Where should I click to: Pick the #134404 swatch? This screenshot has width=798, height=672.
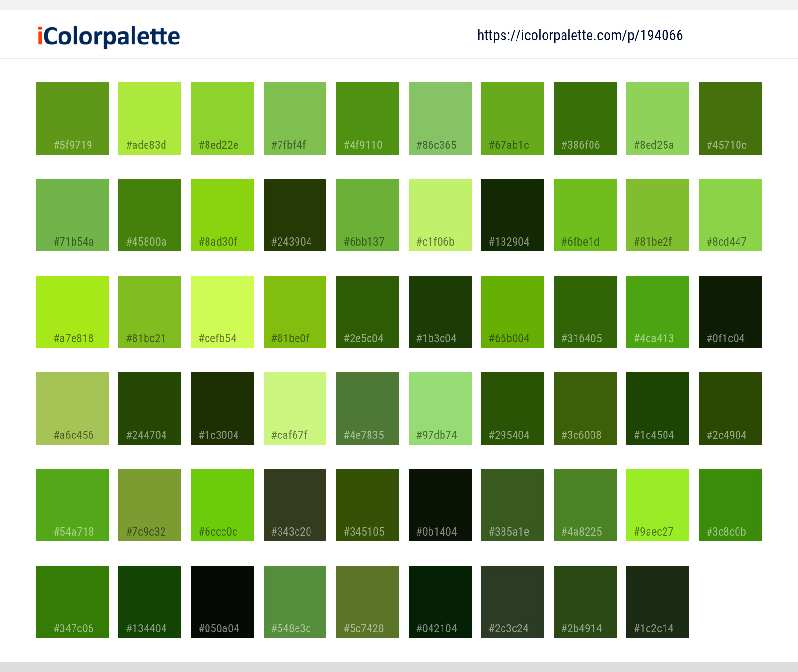coord(150,602)
